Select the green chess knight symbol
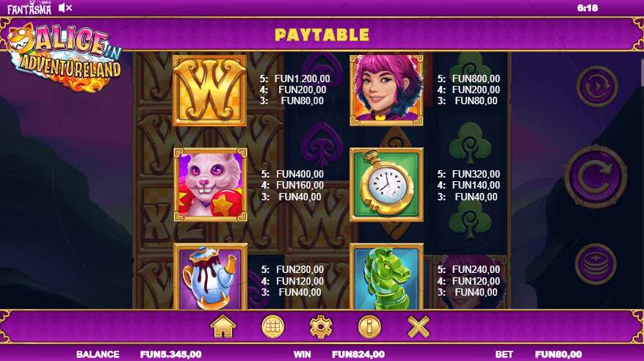The height and width of the screenshot is (361, 644). pos(386,277)
